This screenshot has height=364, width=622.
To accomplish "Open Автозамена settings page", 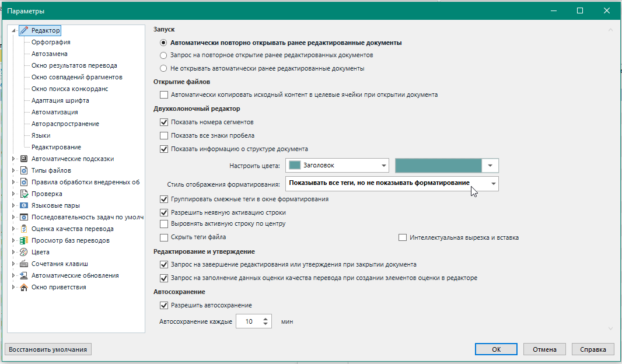I will coord(49,54).
